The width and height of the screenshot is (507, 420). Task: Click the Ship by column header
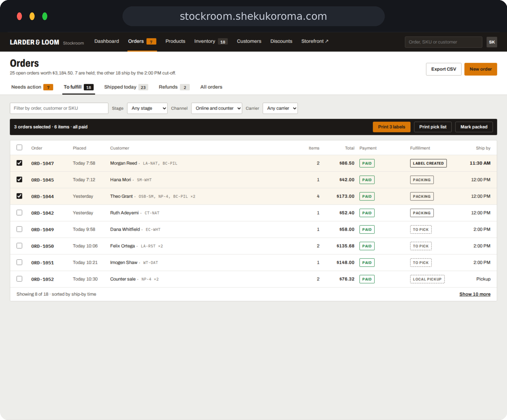tap(483, 148)
